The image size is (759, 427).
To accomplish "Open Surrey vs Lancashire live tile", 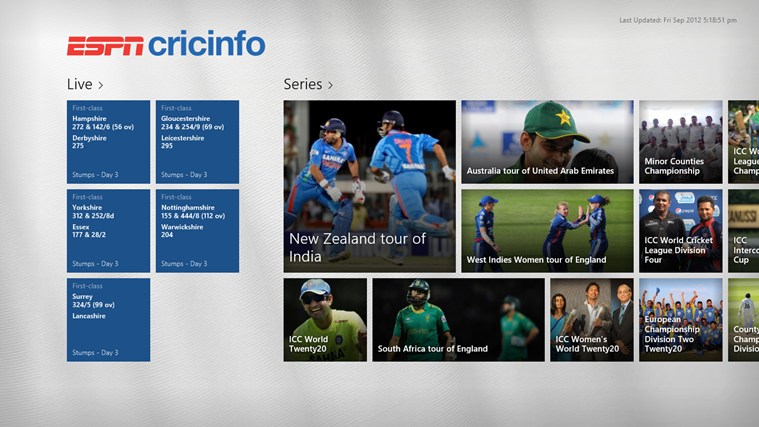I will tap(108, 320).
